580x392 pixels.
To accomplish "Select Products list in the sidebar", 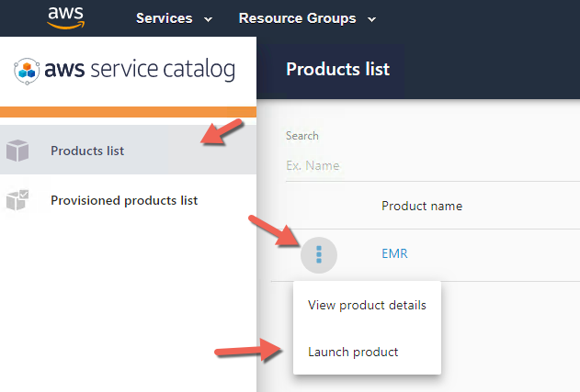I will 128,150.
